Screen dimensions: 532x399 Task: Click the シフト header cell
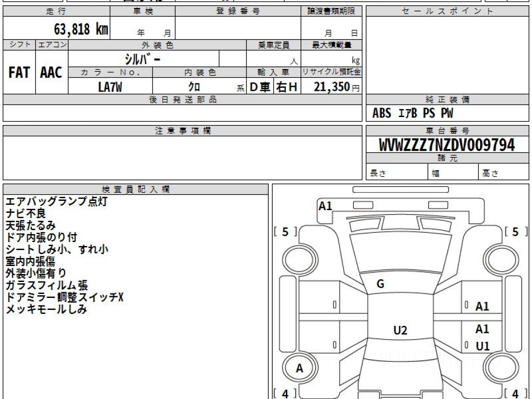point(20,45)
